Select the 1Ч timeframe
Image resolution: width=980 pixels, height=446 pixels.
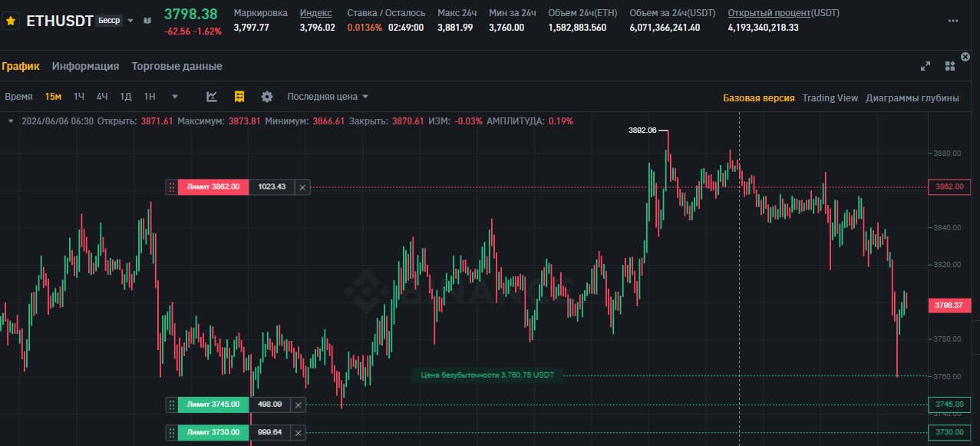(79, 97)
